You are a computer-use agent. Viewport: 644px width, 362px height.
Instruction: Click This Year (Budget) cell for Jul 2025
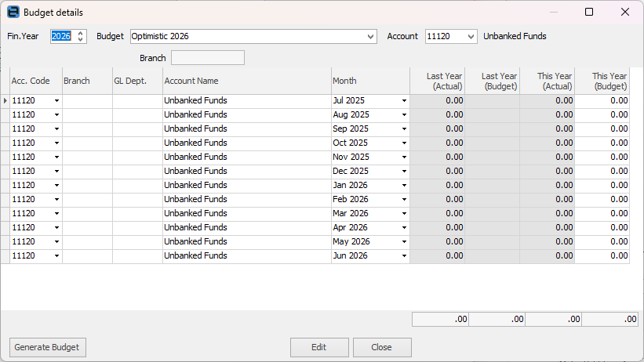pos(602,100)
